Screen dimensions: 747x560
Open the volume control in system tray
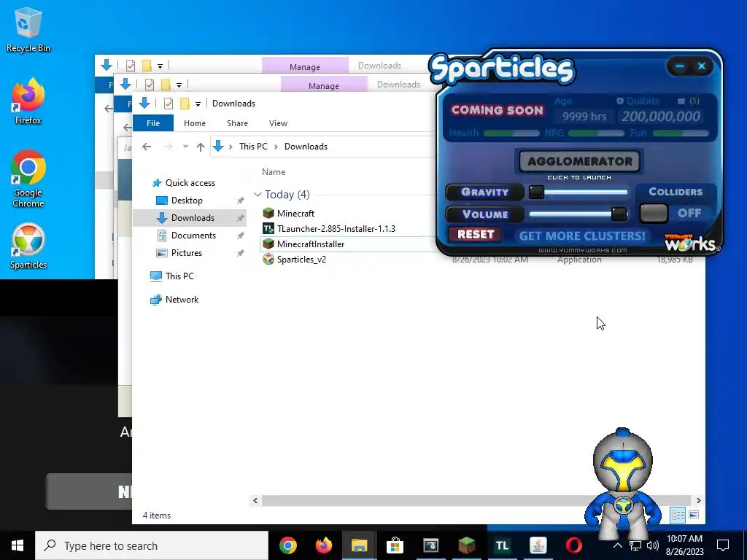pos(653,545)
